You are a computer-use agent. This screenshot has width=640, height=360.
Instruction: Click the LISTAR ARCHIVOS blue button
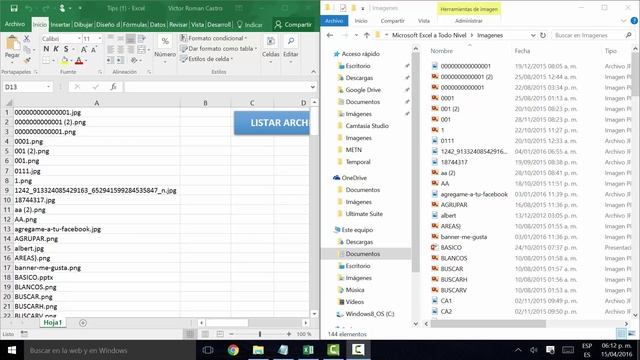(271, 123)
